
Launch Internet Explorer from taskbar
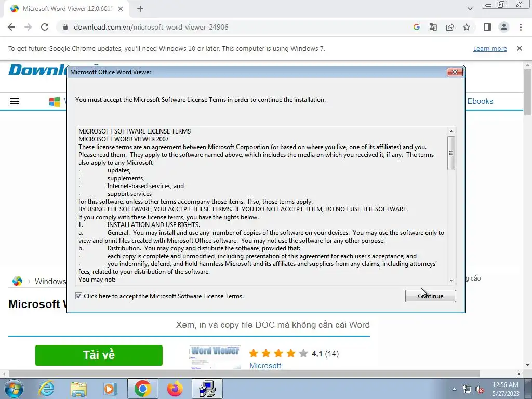46,389
